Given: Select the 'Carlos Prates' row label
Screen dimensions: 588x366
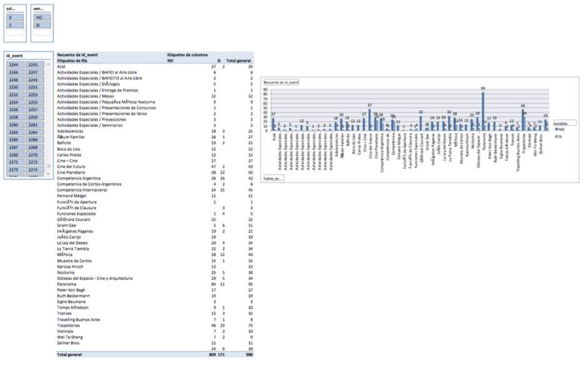Looking at the screenshot, I should click(x=69, y=155).
